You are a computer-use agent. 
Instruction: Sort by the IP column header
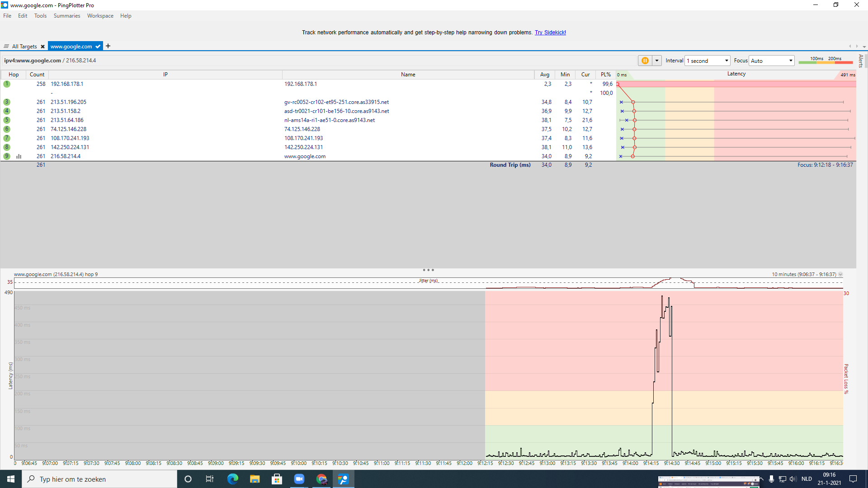165,75
